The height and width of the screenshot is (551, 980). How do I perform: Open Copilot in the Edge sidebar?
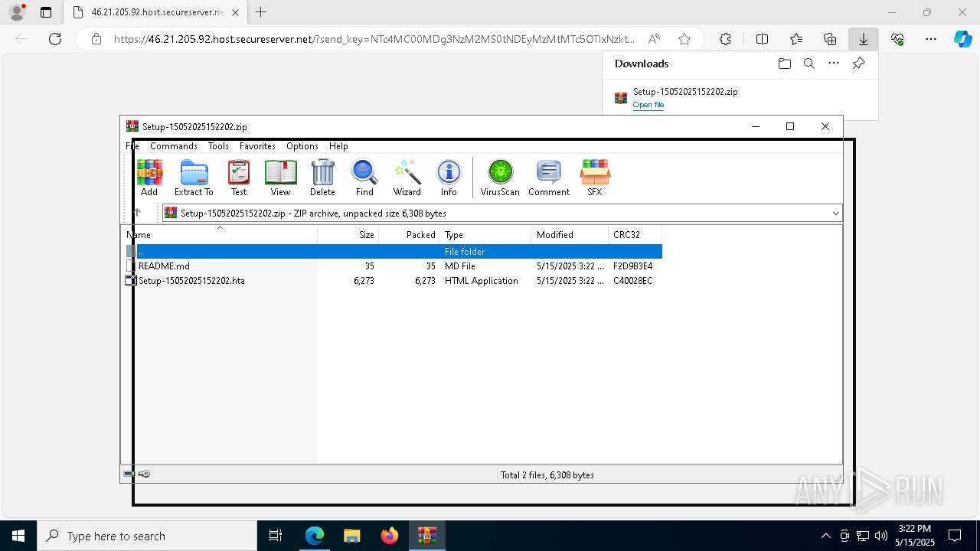[x=963, y=39]
